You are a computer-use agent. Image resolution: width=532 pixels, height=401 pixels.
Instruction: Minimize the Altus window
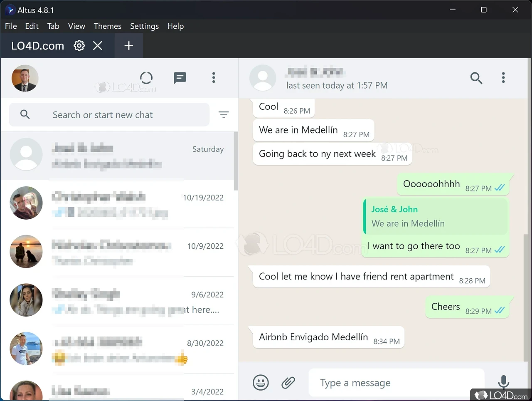(x=453, y=10)
